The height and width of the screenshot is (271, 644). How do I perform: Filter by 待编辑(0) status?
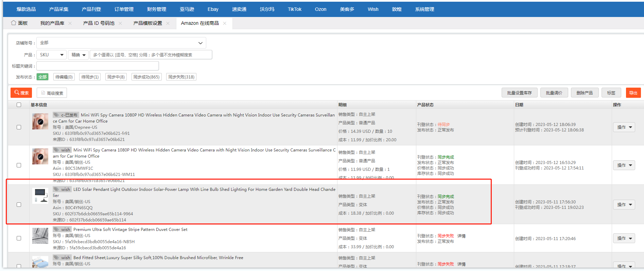click(64, 77)
